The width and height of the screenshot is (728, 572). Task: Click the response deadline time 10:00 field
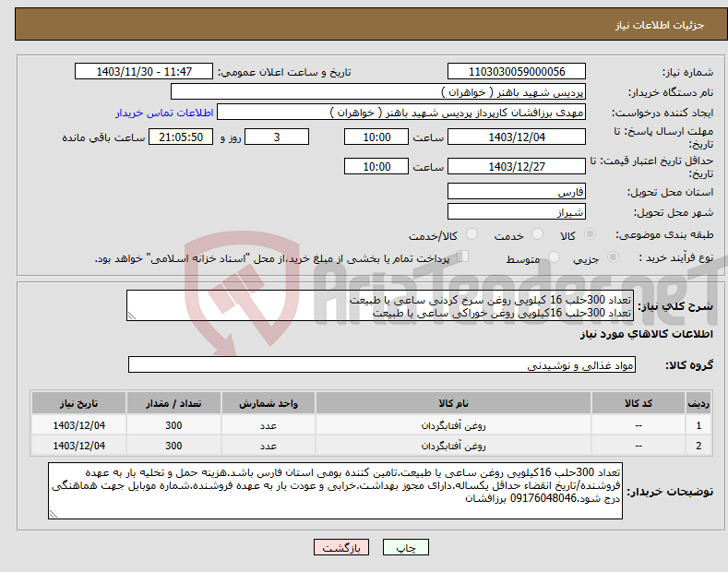376,137
